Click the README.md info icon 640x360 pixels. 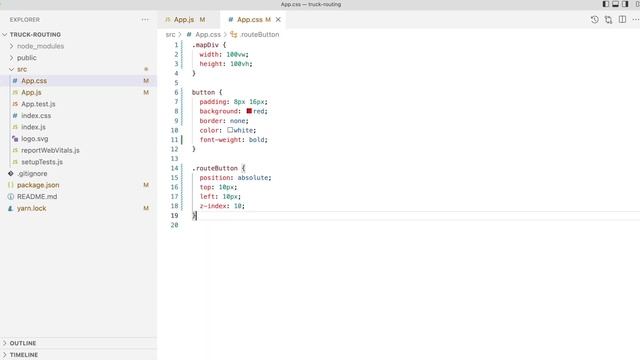coord(11,197)
